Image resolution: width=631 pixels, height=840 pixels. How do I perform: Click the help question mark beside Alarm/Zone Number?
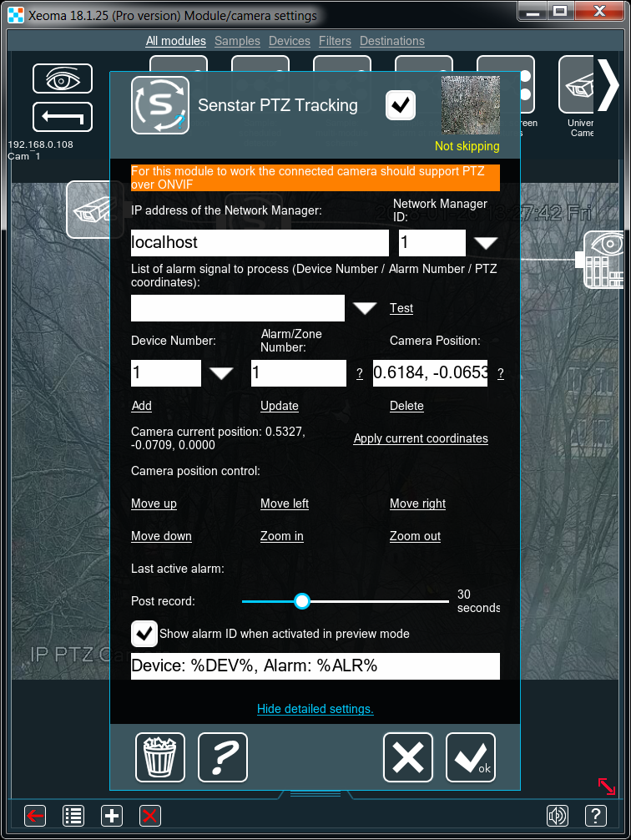[x=360, y=373]
